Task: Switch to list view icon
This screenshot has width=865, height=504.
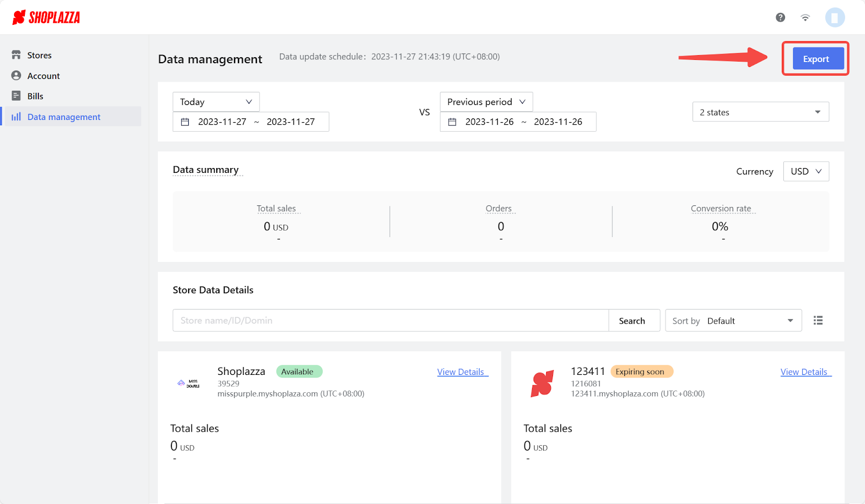Action: 818,320
